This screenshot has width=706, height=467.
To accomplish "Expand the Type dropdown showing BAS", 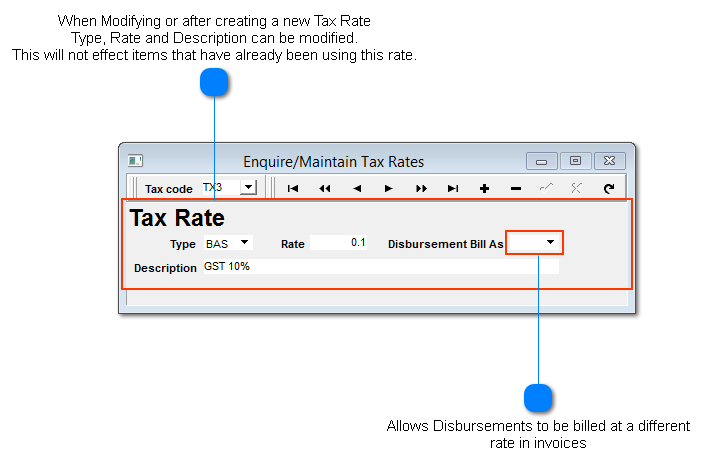I will click(x=244, y=243).
